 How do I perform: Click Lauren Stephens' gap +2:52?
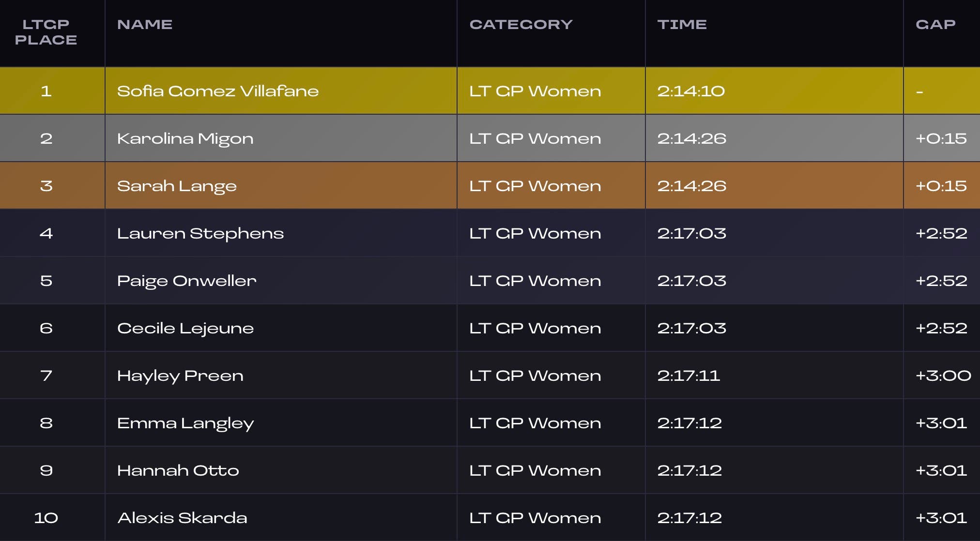pyautogui.click(x=941, y=233)
